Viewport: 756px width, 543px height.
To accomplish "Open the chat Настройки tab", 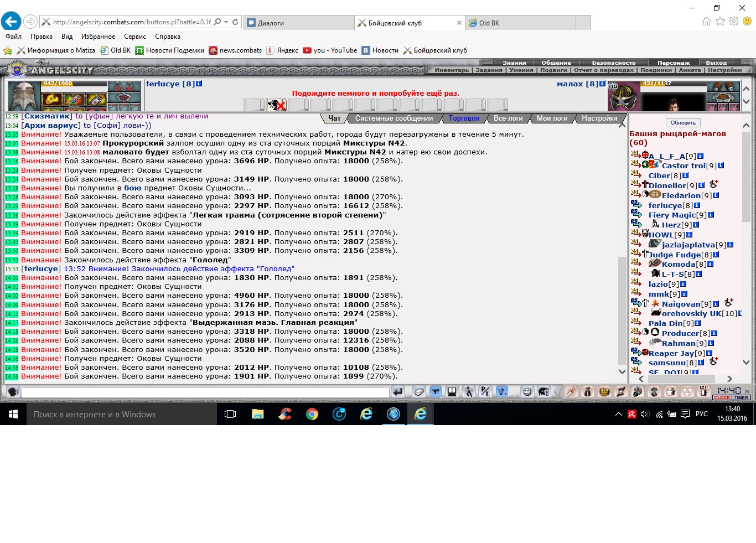I will click(599, 118).
